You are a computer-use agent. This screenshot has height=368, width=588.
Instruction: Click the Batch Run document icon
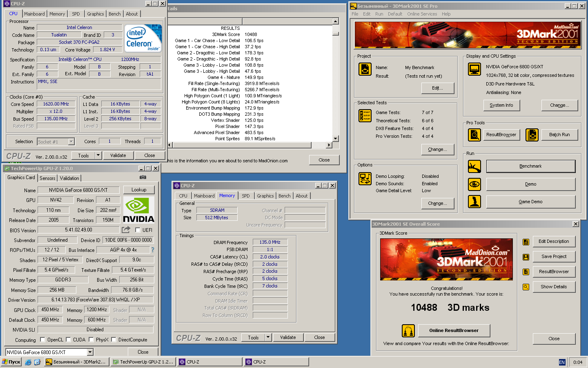pos(532,135)
